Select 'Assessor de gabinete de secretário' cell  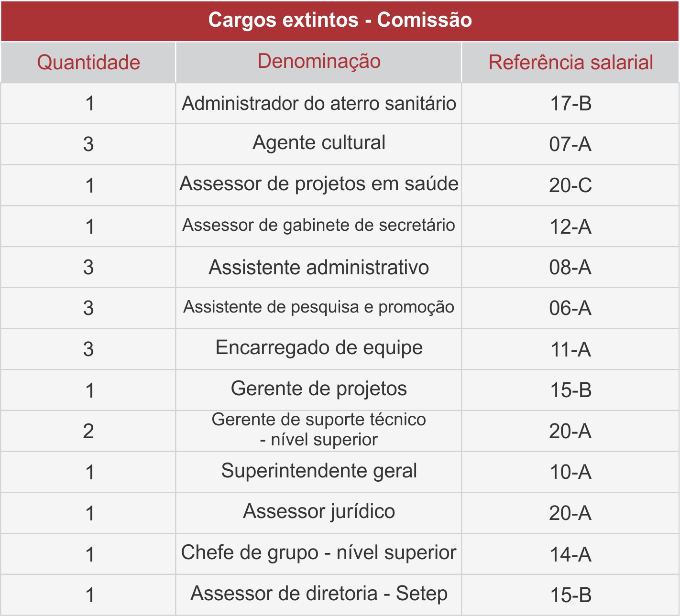[x=319, y=225]
